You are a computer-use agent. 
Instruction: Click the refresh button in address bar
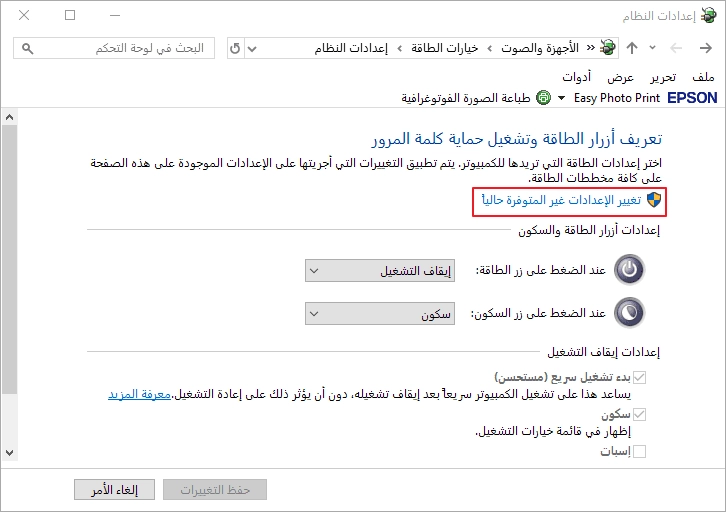tap(235, 48)
